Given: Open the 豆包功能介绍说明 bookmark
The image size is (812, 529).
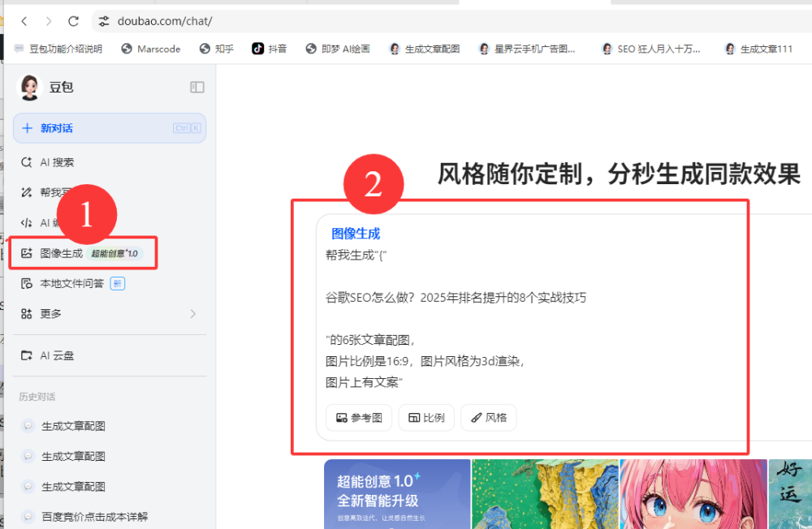Looking at the screenshot, I should (x=58, y=49).
